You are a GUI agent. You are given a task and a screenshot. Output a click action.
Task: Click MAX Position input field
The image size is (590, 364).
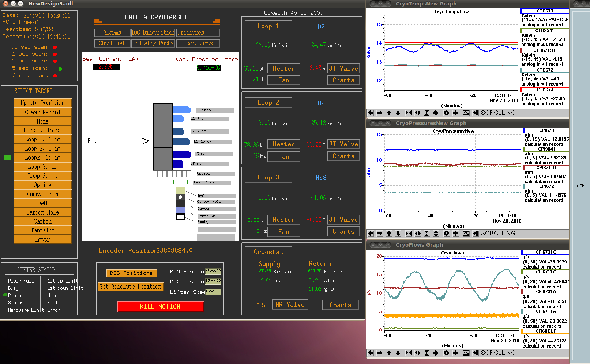213,281
